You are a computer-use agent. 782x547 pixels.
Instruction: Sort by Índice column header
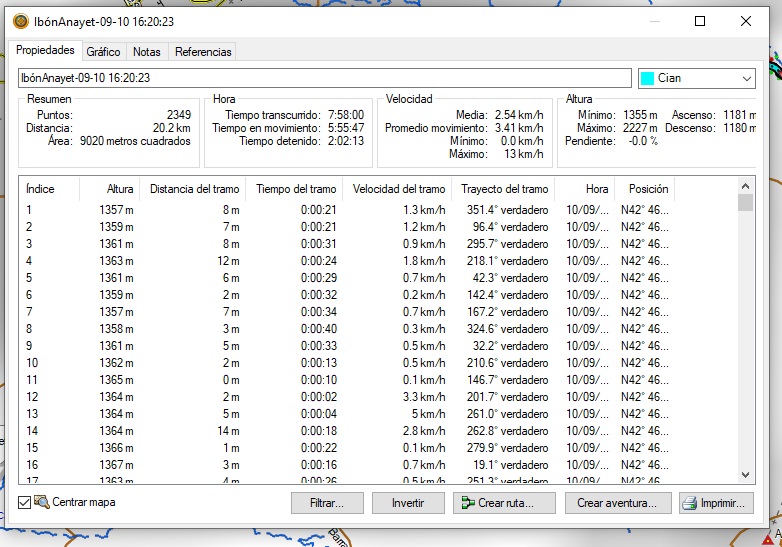point(40,189)
